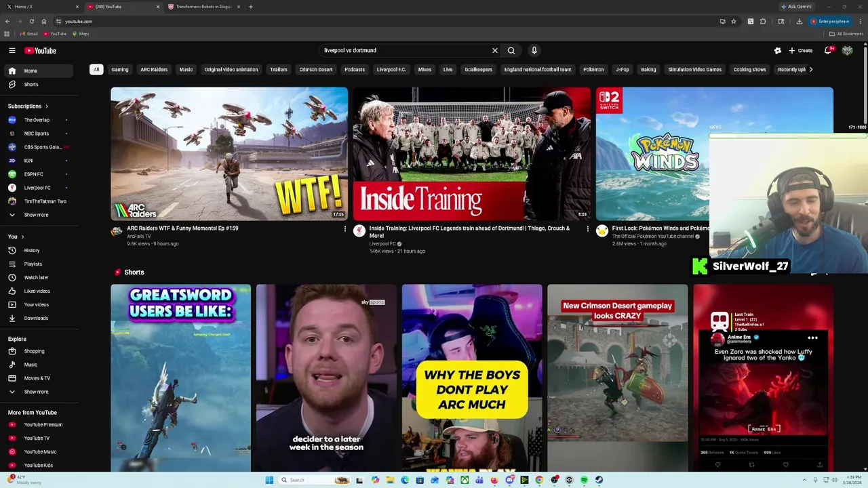Select the Goalkeepers filter chip
This screenshot has width=868, height=488.
tap(478, 69)
